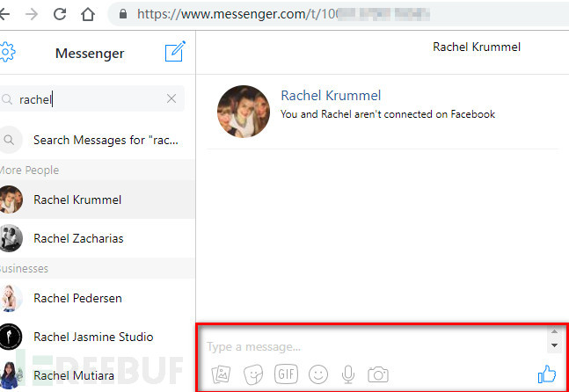Image resolution: width=569 pixels, height=392 pixels.
Task: Select Rachel Krummel in search results
Action: pos(98,200)
